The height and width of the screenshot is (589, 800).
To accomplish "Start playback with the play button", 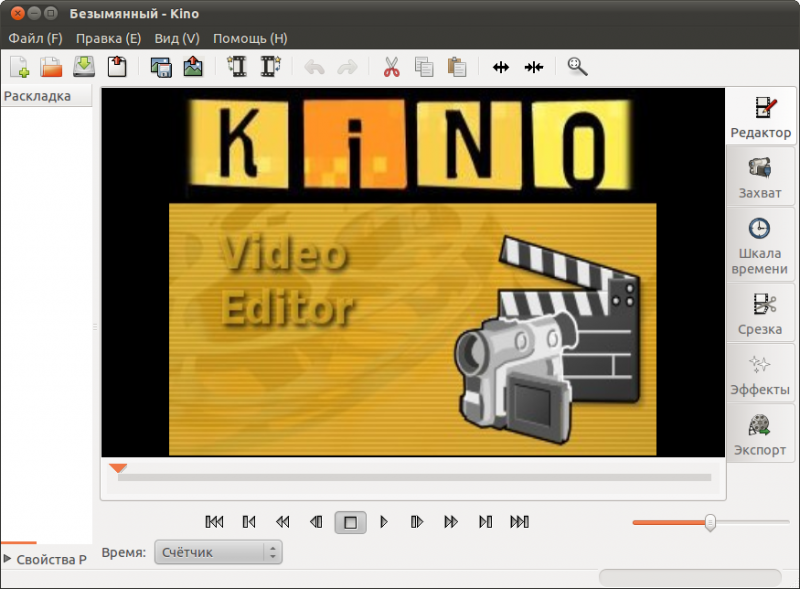I will [x=384, y=522].
